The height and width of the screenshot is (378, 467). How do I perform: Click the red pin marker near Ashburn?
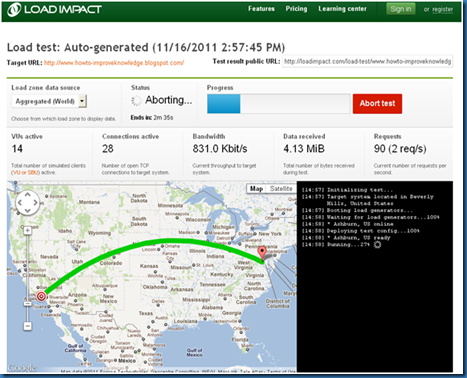pos(263,253)
